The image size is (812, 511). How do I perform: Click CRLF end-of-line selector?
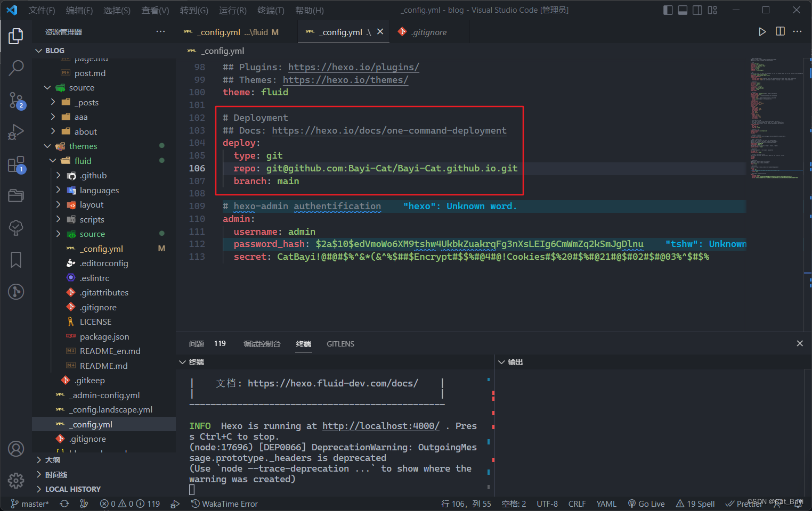tap(577, 504)
